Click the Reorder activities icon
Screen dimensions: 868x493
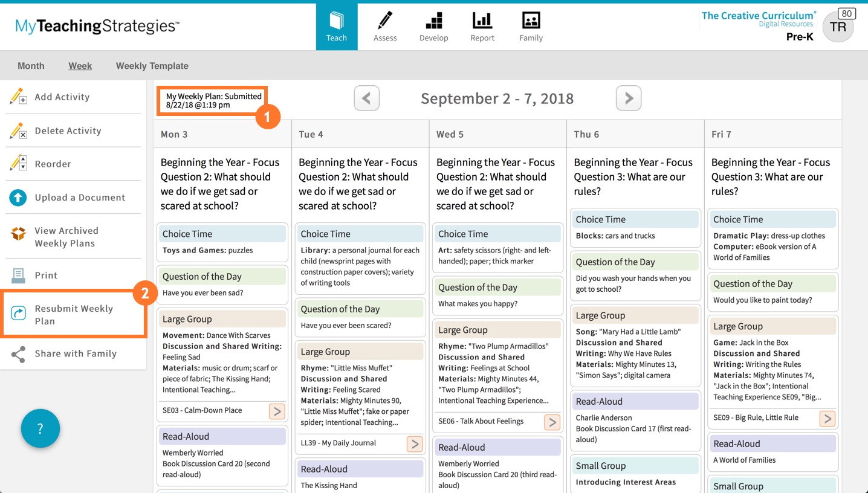click(18, 163)
